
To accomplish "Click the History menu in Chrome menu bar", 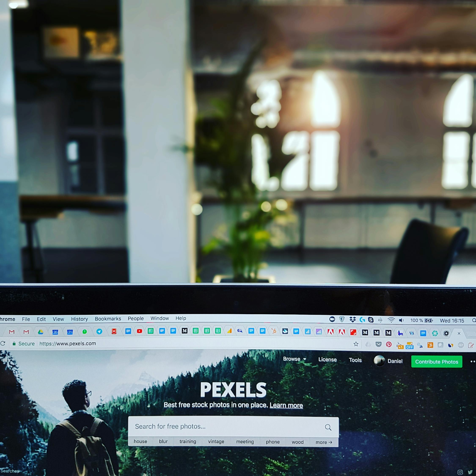I will (80, 318).
